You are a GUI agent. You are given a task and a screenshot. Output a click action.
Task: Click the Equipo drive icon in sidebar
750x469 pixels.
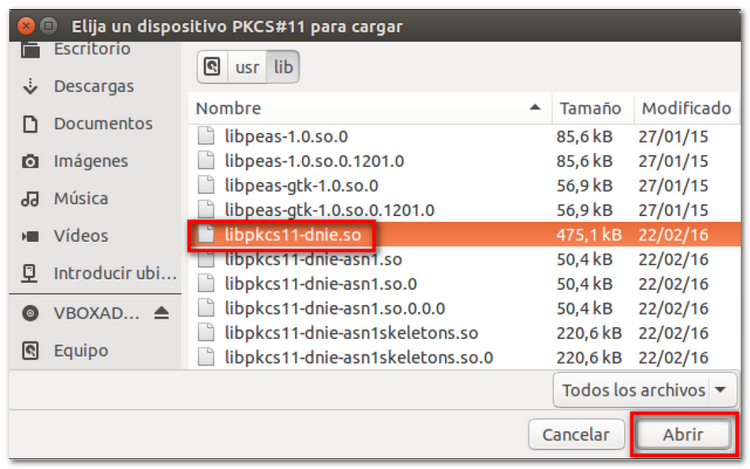point(30,351)
